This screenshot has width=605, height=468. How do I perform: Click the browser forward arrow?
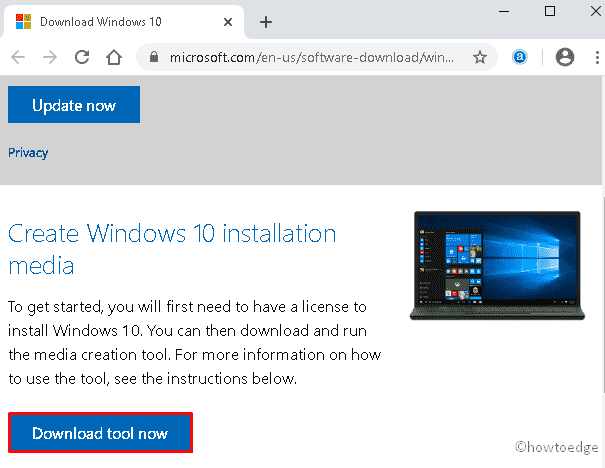pyautogui.click(x=50, y=57)
